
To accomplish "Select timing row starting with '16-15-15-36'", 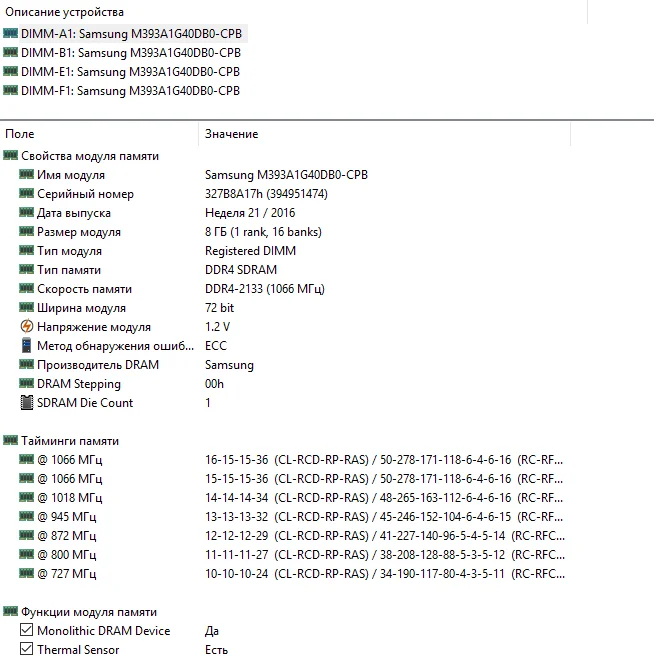I will (x=384, y=460).
